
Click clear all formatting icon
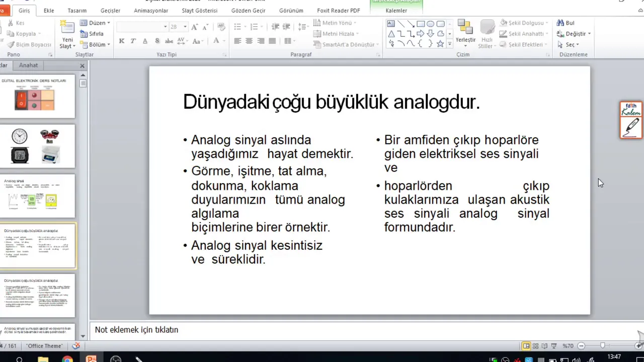click(x=221, y=27)
